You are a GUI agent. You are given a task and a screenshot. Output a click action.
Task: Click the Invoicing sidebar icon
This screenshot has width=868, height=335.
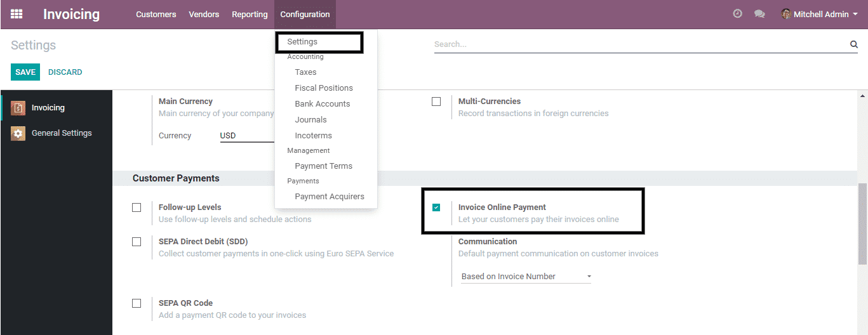click(x=18, y=108)
